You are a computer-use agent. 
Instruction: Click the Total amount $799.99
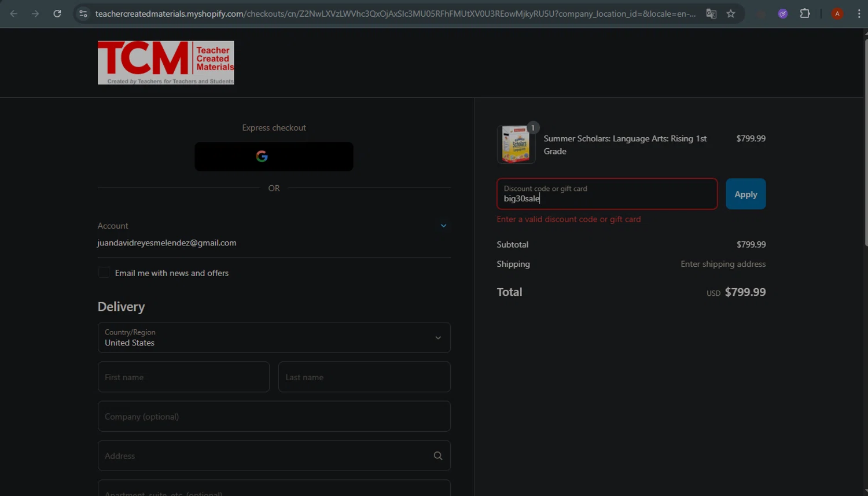pos(745,292)
